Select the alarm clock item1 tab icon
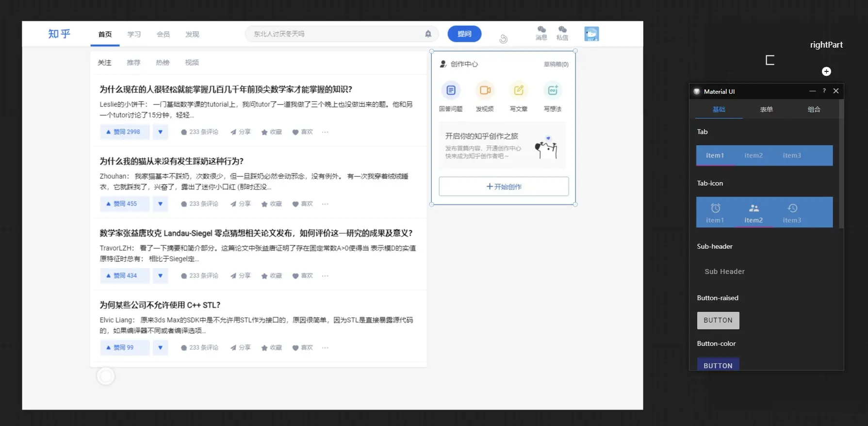 [715, 208]
